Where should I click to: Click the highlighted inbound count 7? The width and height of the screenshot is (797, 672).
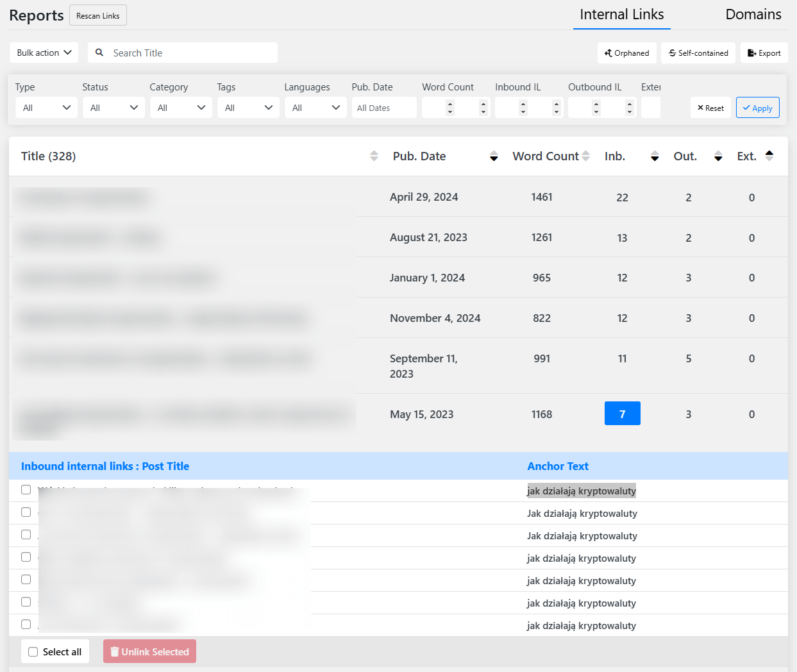[622, 414]
